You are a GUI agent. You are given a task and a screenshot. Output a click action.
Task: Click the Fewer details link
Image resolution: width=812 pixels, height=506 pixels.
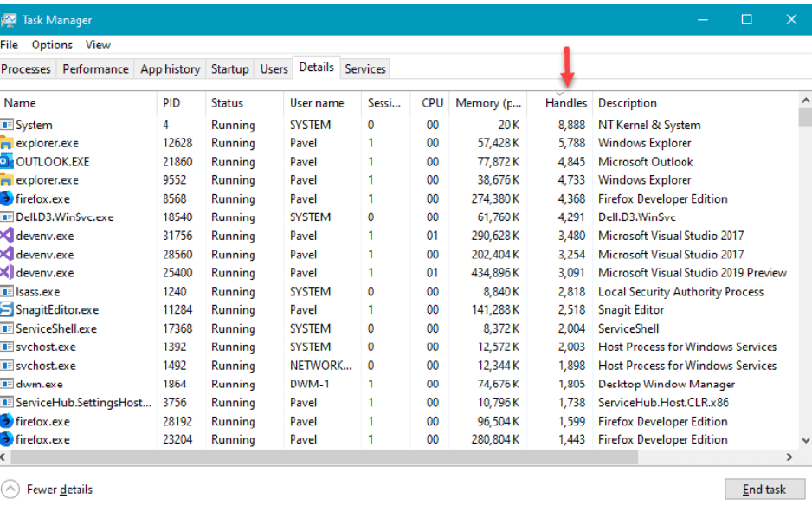click(60, 490)
